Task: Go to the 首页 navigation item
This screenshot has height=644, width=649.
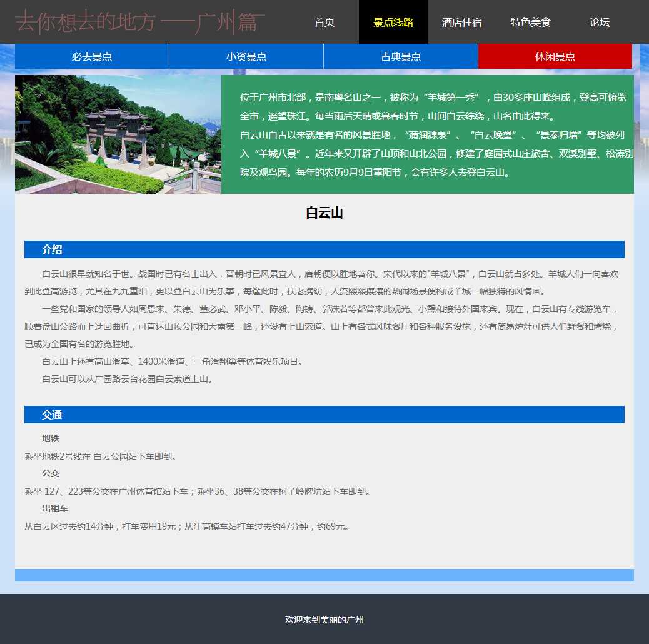Action: 324,22
